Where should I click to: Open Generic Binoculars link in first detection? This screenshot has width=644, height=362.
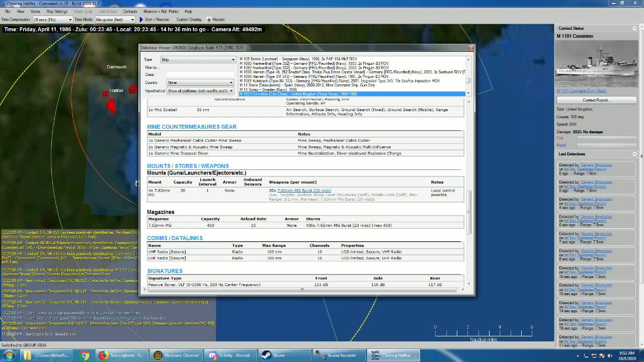(x=596, y=165)
